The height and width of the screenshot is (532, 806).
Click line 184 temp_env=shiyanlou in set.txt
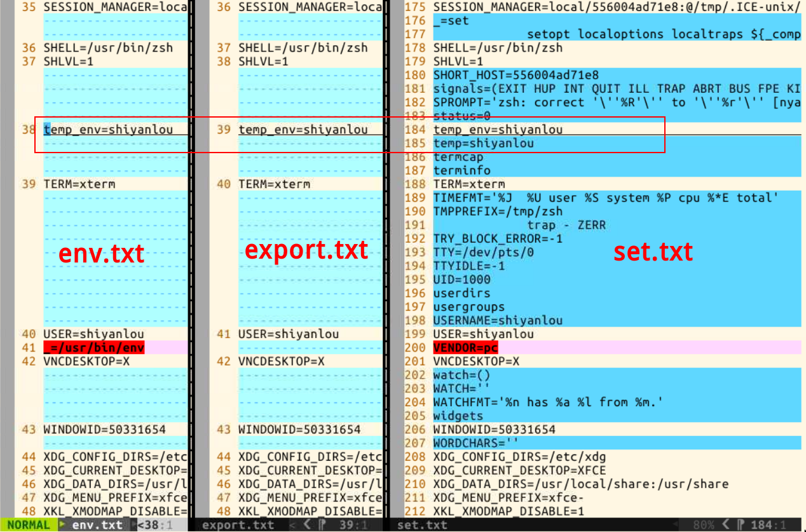click(498, 130)
